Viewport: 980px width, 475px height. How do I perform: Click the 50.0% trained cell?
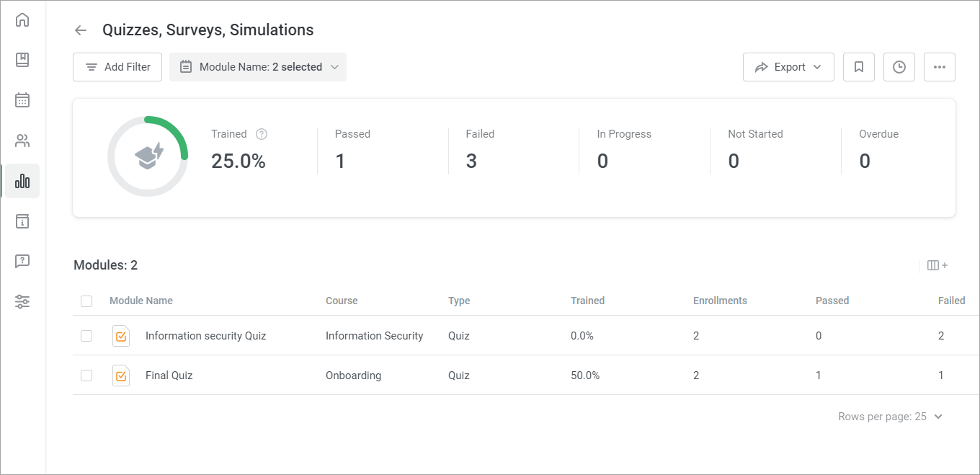(x=585, y=376)
